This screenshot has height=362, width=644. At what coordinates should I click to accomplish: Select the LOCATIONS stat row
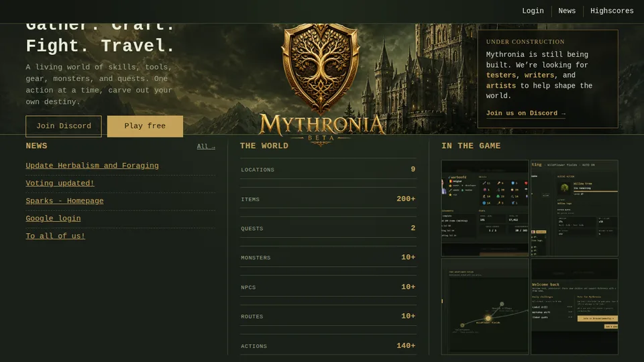point(328,169)
